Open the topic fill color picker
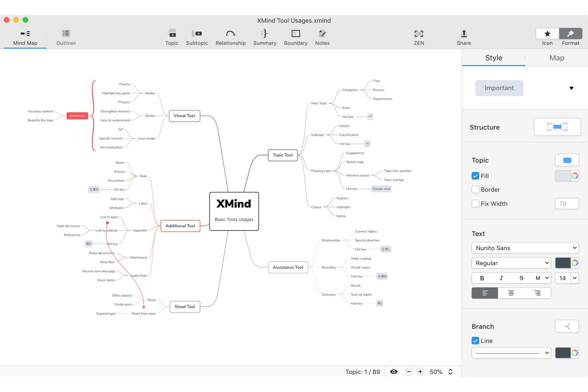 point(574,176)
